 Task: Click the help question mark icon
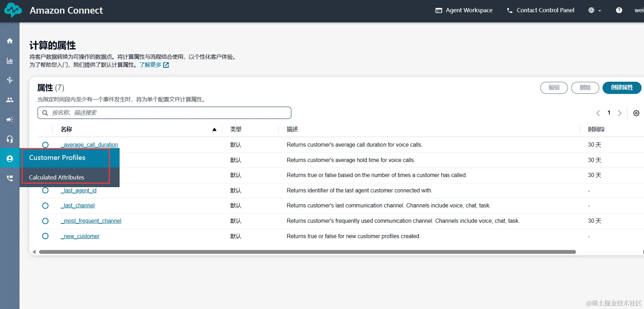pyautogui.click(x=619, y=10)
